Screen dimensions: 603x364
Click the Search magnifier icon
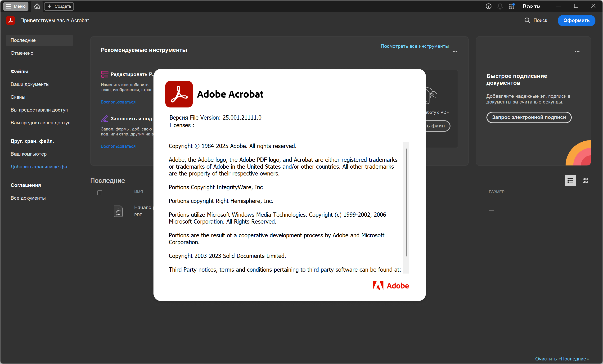(x=527, y=21)
